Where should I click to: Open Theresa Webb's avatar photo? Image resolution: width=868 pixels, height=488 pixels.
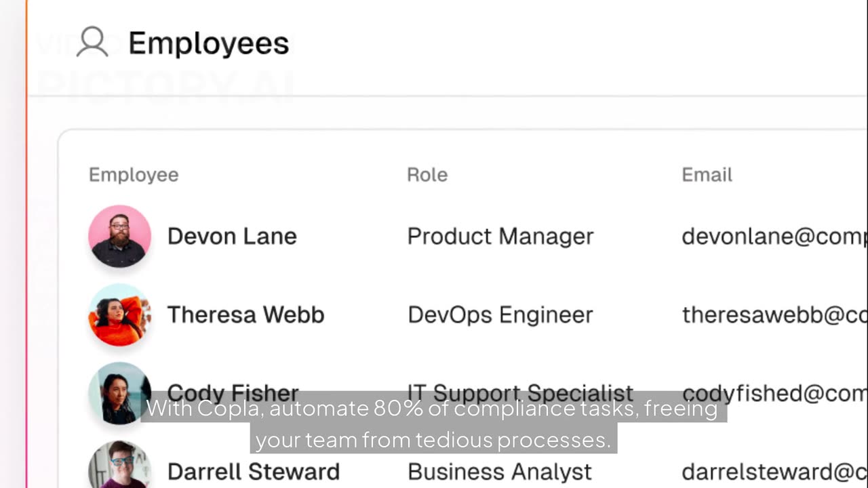pos(119,314)
